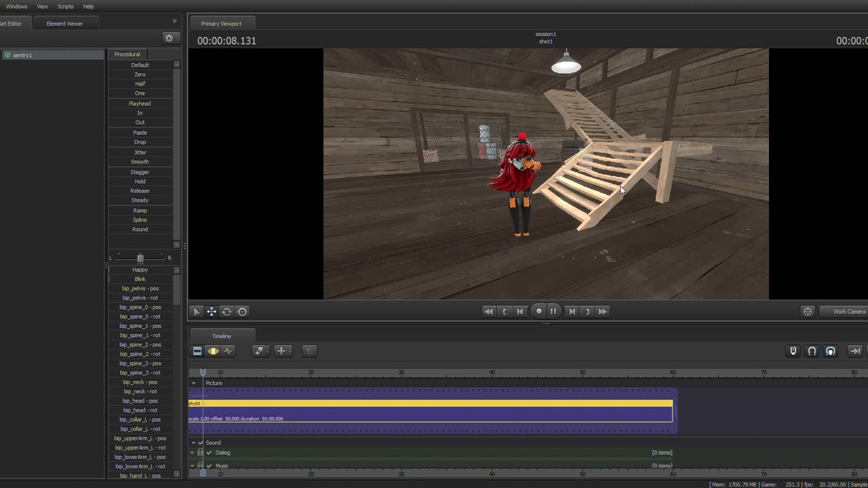Select the Happy control

(x=140, y=270)
